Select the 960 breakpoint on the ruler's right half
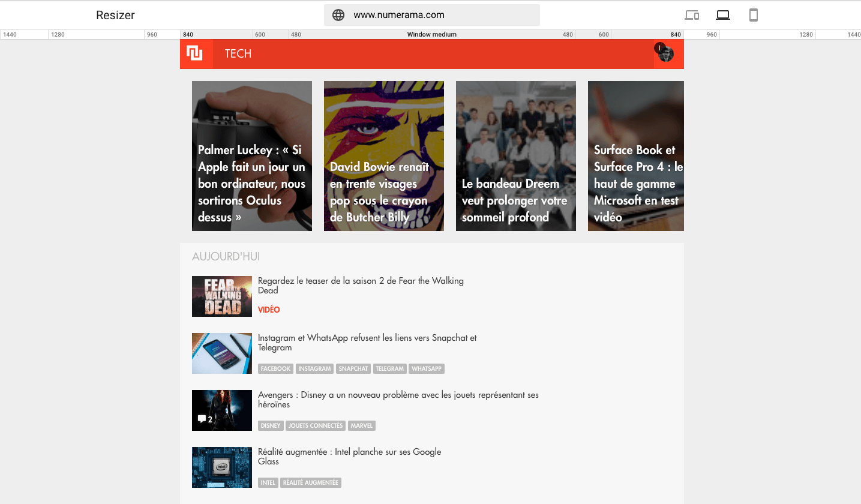The image size is (861, 504). click(712, 35)
